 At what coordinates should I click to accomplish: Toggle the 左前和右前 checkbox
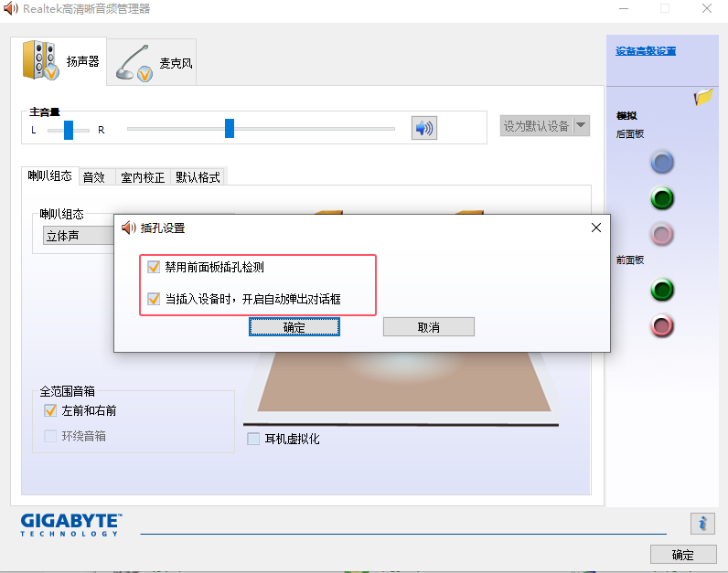[x=50, y=410]
